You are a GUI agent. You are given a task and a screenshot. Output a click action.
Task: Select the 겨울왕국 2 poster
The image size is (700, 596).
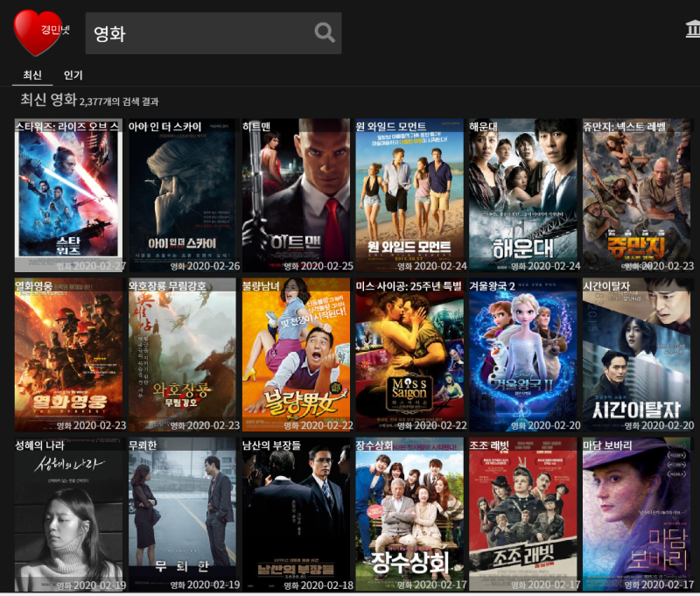tap(522, 355)
